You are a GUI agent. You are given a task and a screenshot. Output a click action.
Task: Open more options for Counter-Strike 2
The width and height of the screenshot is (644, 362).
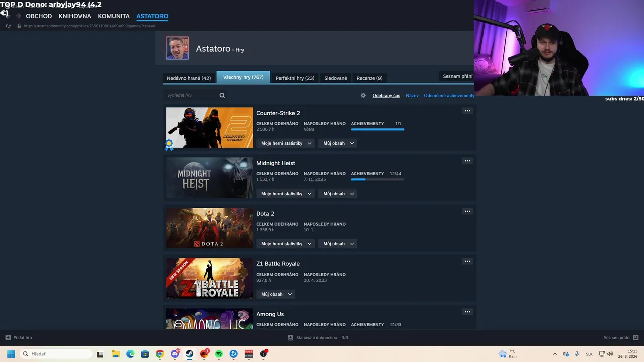[x=467, y=111]
